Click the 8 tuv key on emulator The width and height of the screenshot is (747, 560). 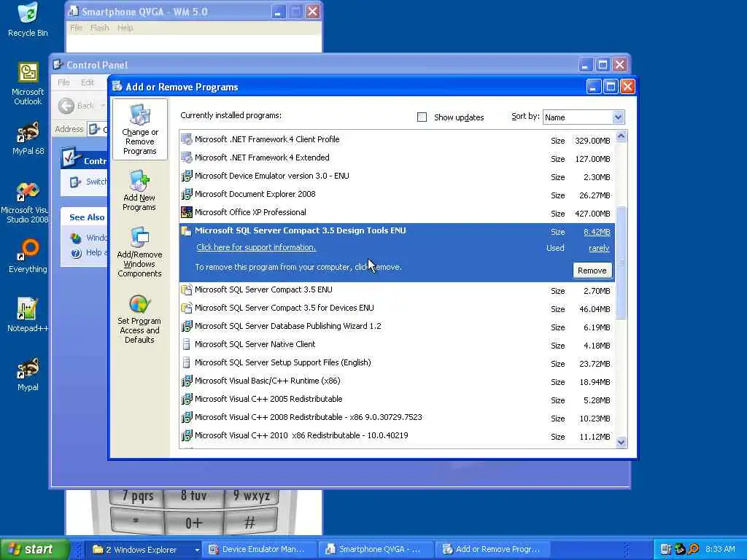pyautogui.click(x=193, y=496)
